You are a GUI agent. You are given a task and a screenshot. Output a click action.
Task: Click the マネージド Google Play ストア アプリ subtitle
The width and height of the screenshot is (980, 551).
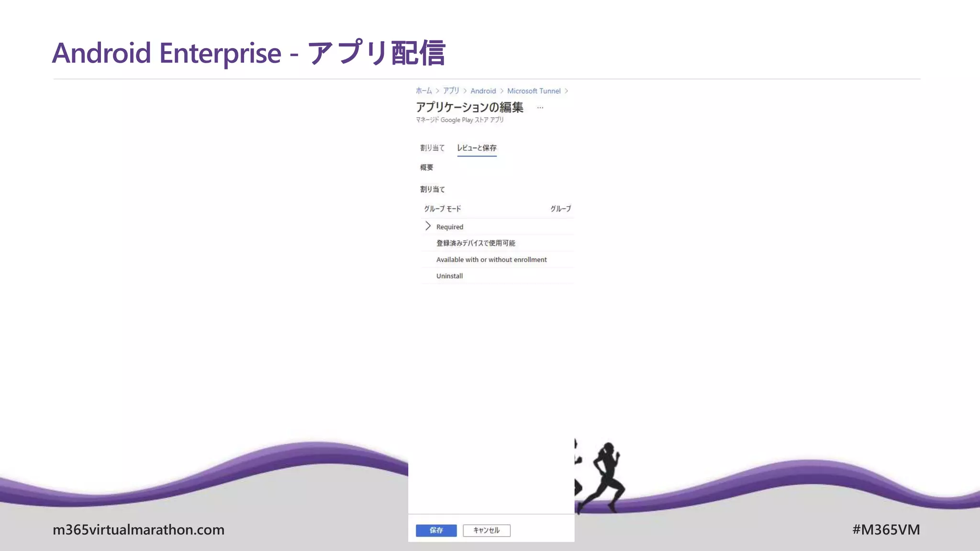click(459, 120)
